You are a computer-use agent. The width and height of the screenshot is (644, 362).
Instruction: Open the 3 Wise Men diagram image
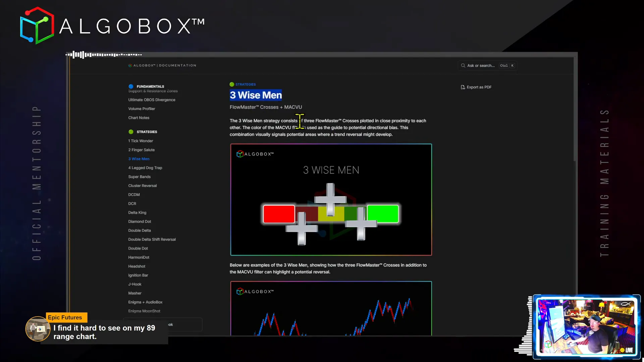tap(331, 200)
